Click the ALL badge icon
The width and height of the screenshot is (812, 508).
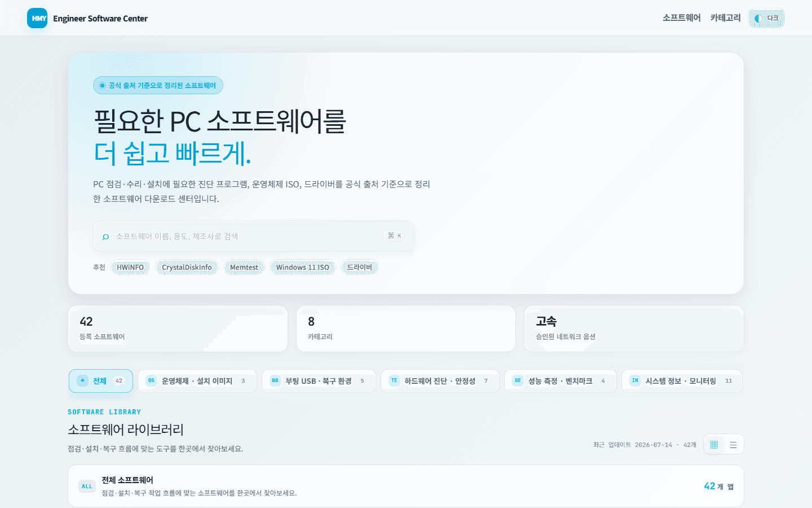87,486
